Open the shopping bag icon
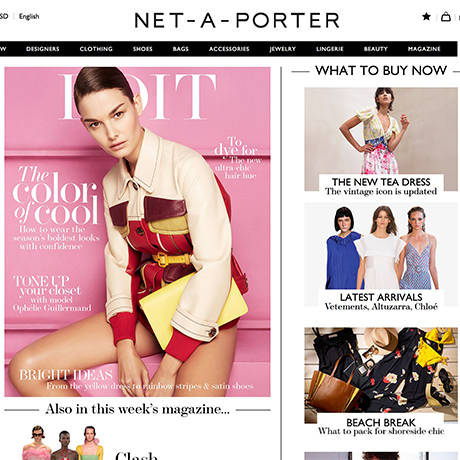Viewport: 460px width, 460px height. coord(446,16)
